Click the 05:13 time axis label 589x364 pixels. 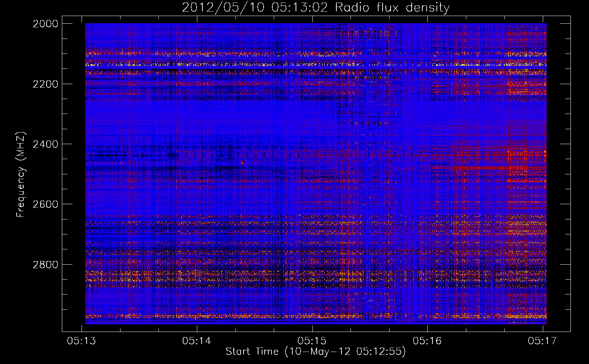pyautogui.click(x=82, y=341)
